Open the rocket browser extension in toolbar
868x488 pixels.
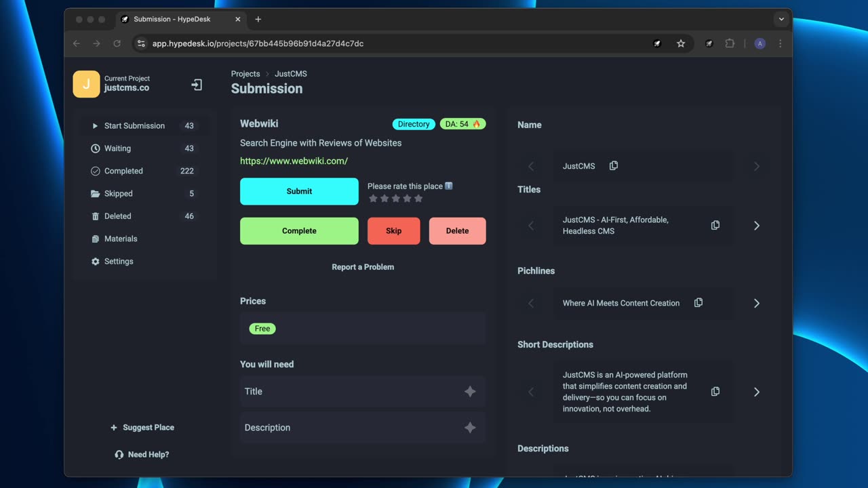point(709,43)
